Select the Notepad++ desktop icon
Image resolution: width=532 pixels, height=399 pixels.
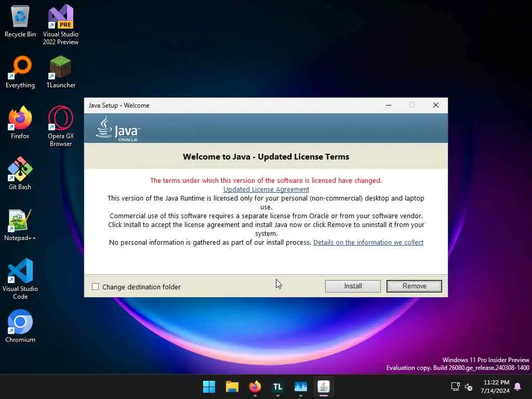click(x=20, y=224)
